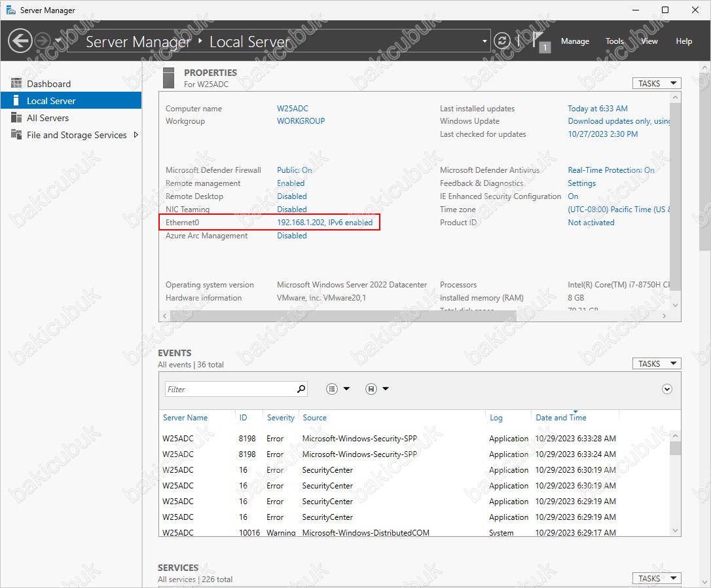This screenshot has width=711, height=588.
Task: Open the Events TASKS dropdown
Action: click(x=657, y=363)
